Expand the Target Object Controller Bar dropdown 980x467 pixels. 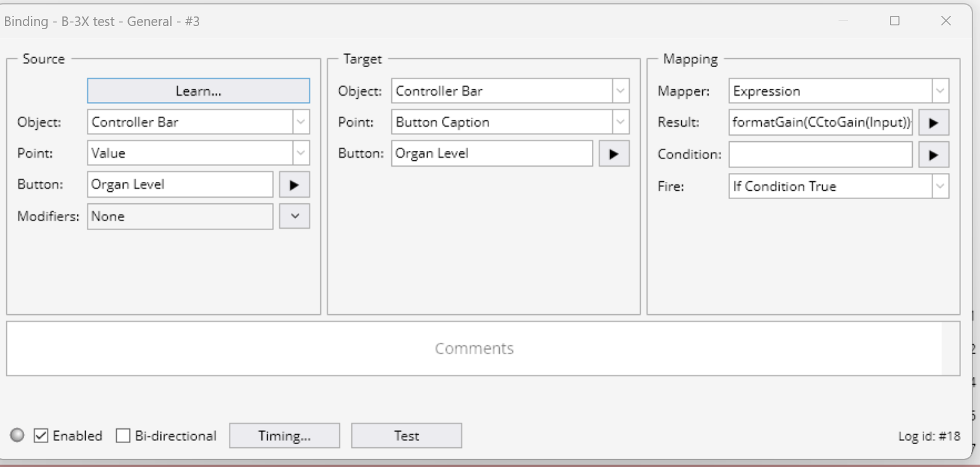pyautogui.click(x=620, y=91)
